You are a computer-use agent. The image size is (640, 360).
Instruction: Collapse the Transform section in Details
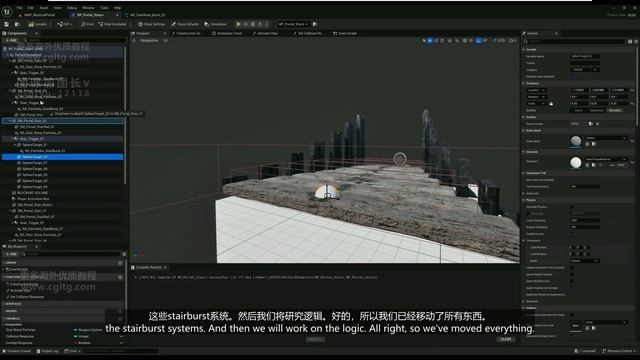coord(524,83)
